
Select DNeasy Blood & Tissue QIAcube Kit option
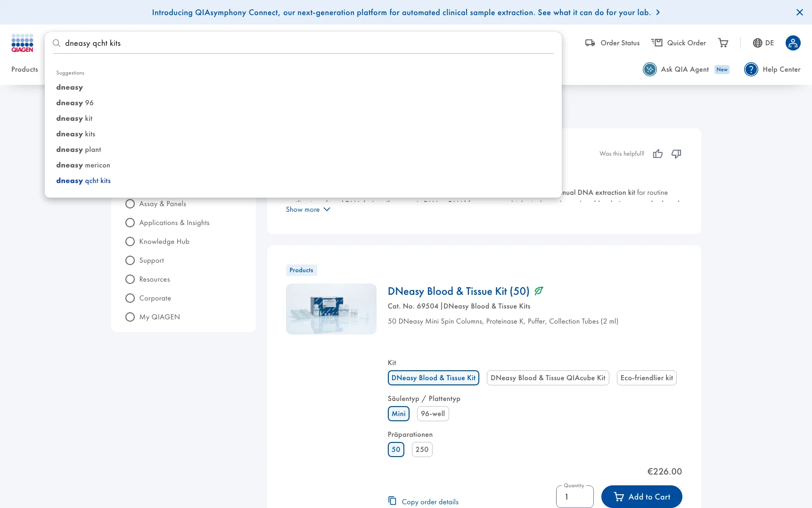coord(548,378)
